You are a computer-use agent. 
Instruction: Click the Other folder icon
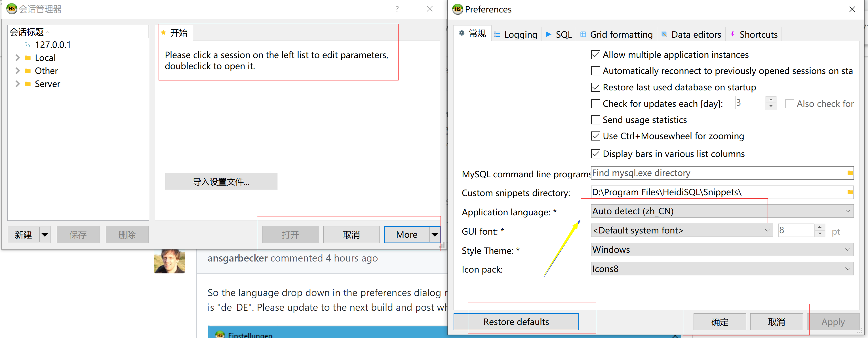pyautogui.click(x=28, y=71)
